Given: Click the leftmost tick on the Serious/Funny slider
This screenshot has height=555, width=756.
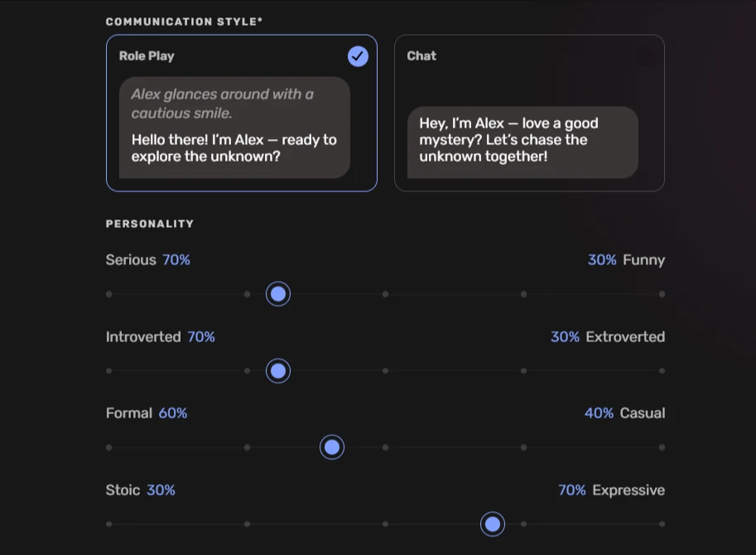Looking at the screenshot, I should click(x=108, y=293).
